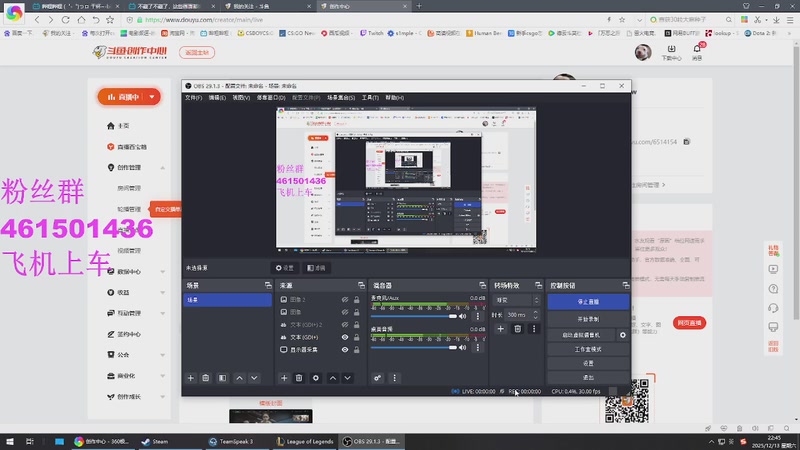This screenshot has width=800, height=450.
Task: Show the hidden 图像 source
Action: coord(345,312)
